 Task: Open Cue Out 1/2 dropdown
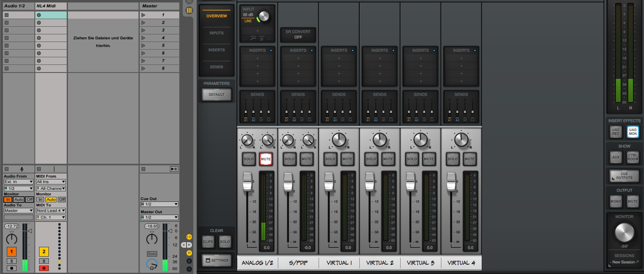click(159, 204)
